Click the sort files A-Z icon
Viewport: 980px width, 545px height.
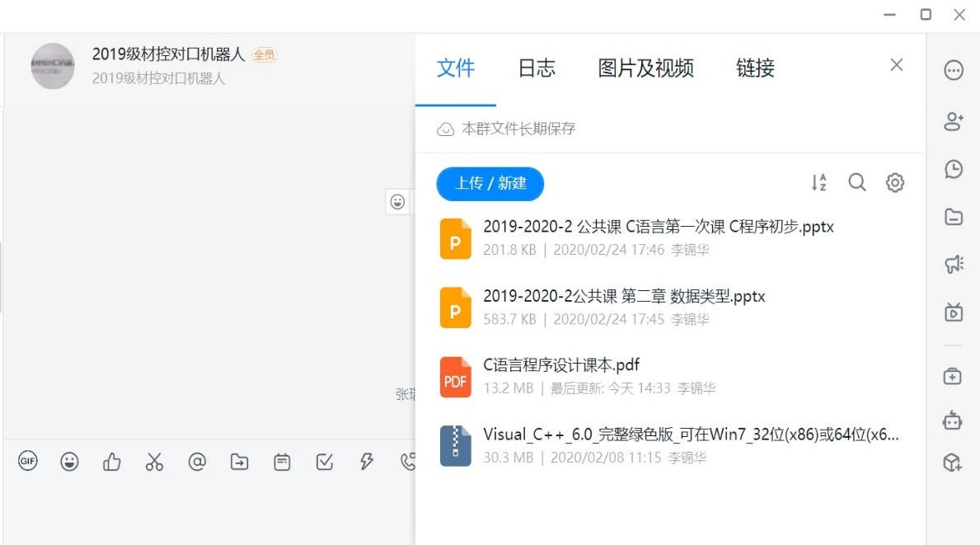coord(818,183)
